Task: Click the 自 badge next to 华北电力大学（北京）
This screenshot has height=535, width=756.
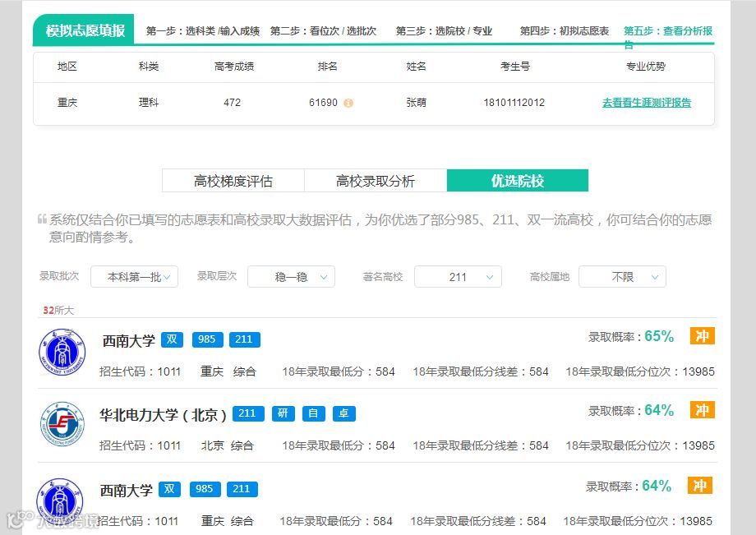Action: [313, 413]
